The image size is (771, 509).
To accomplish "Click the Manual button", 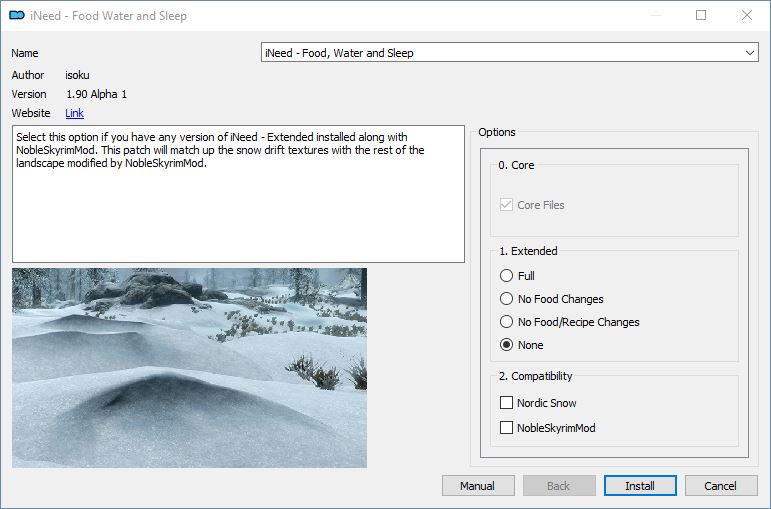I will tap(478, 486).
